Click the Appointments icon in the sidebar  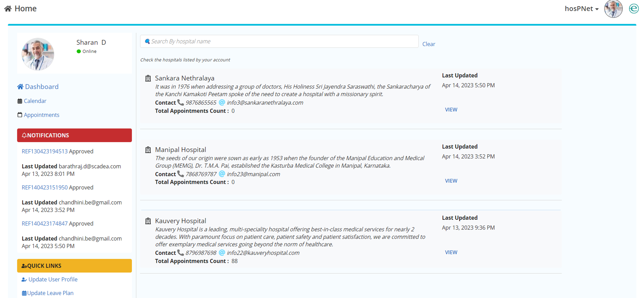coord(20,115)
